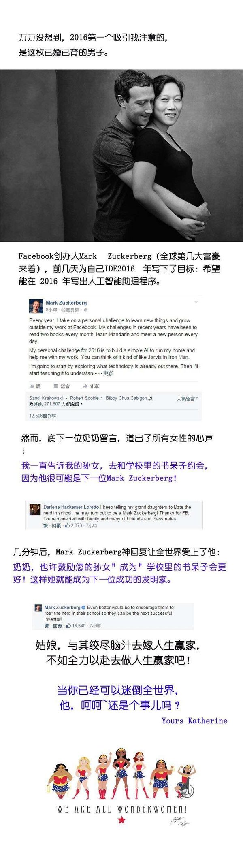The height and width of the screenshot is (868, 243).
Task: Open the black-and-white couple photo
Action: click(x=122, y=156)
